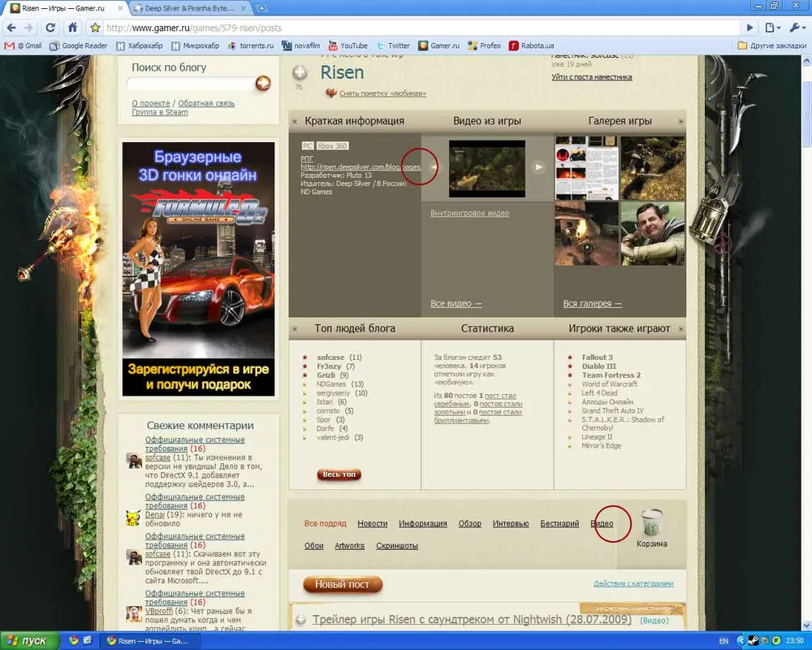Viewport: 812px width, 650px height.
Task: Select the Все подряд category filter
Action: 326,523
